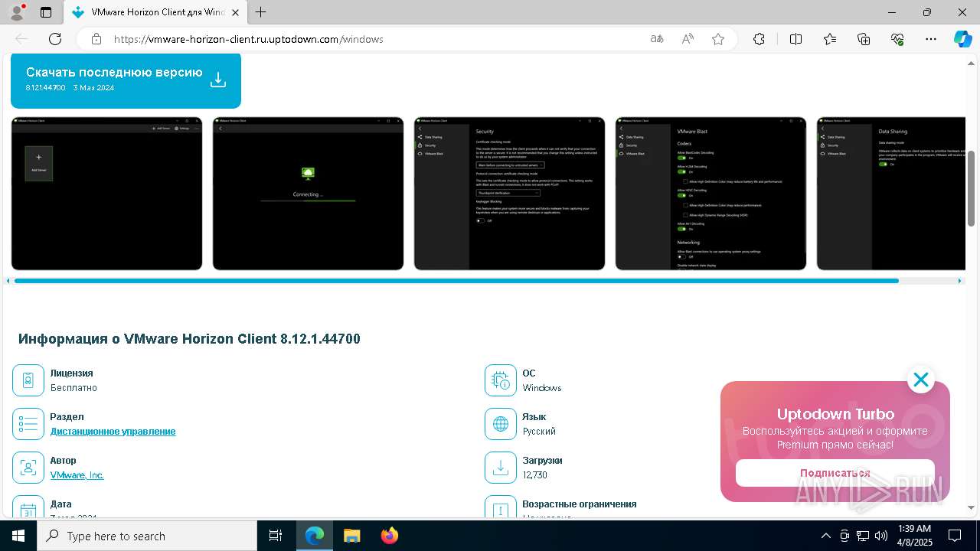Image resolution: width=980 pixels, height=551 pixels.
Task: Open the Security settings screenshot thumbnail
Action: (x=509, y=194)
